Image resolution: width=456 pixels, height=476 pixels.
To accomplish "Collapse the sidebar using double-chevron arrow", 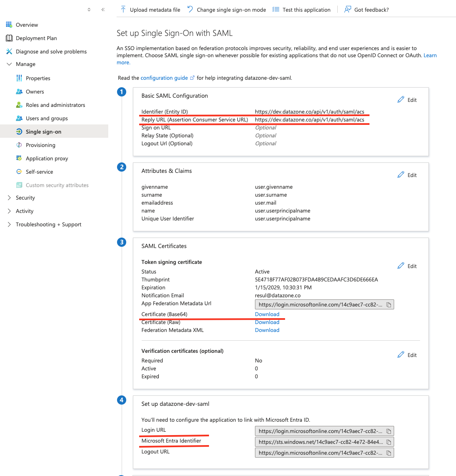I will [103, 9].
